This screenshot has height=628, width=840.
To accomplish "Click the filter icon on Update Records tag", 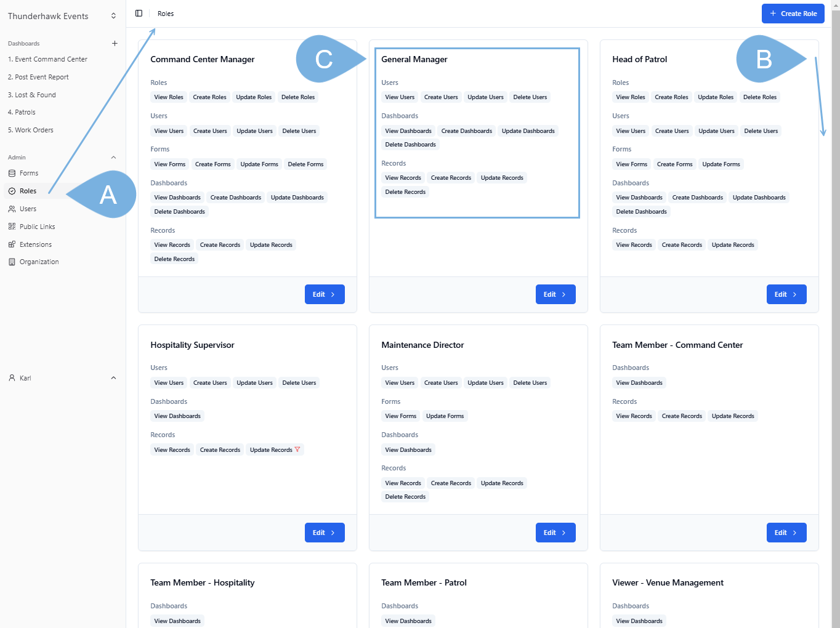I will (297, 449).
